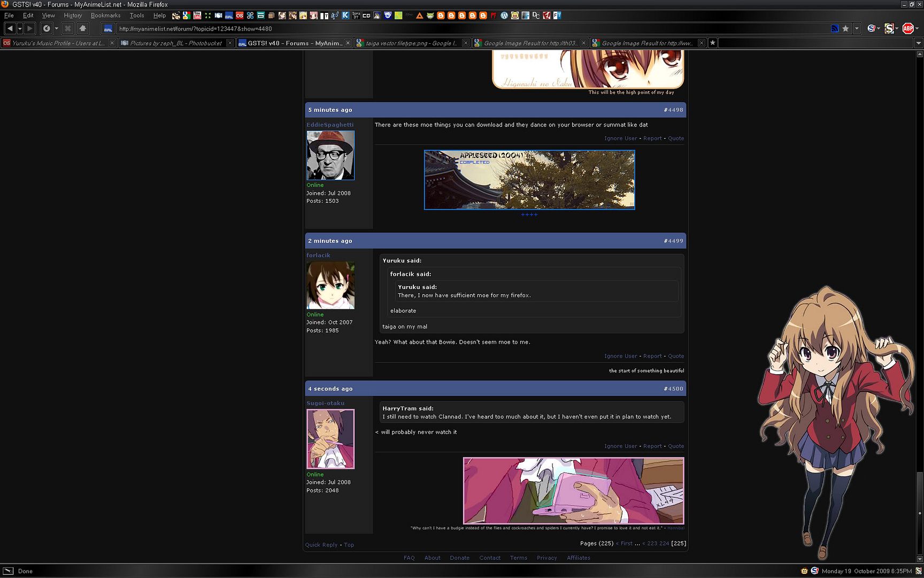Open the back history dropdown arrow
The image size is (924, 578).
pyautogui.click(x=20, y=28)
